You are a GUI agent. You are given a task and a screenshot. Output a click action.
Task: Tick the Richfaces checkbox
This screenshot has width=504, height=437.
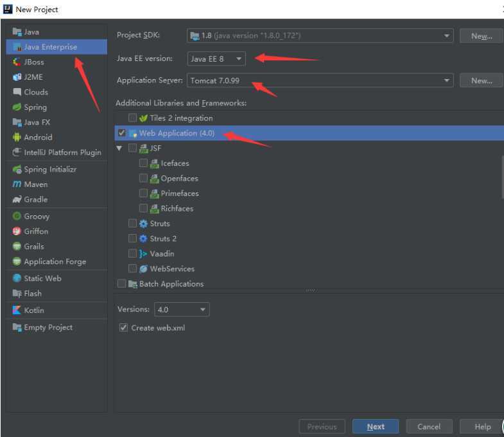point(143,208)
